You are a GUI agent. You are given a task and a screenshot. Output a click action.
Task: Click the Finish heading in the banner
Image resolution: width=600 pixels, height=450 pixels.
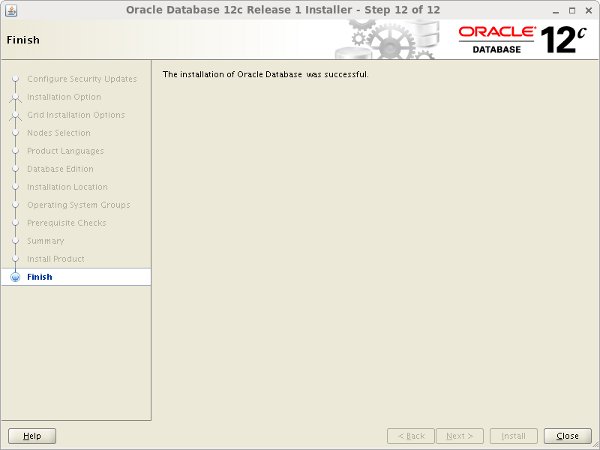coord(23,40)
